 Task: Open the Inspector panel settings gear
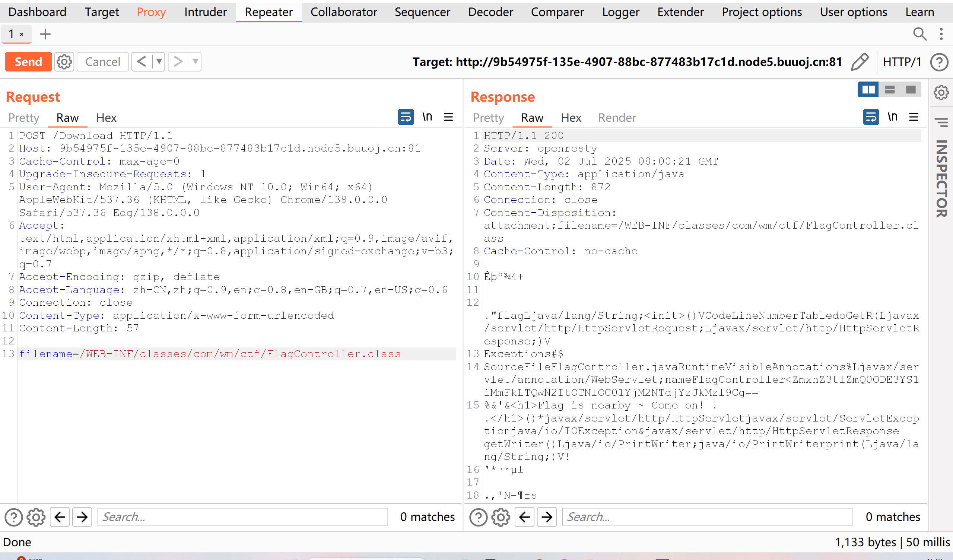click(941, 93)
